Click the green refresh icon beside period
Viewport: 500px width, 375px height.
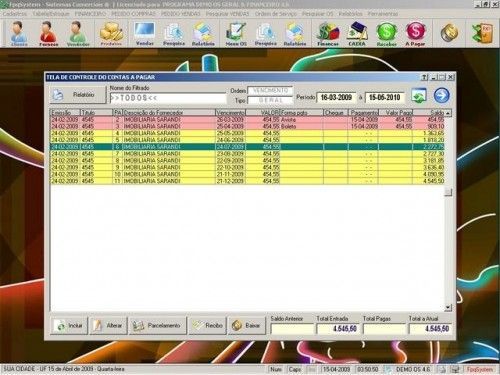[x=419, y=95]
